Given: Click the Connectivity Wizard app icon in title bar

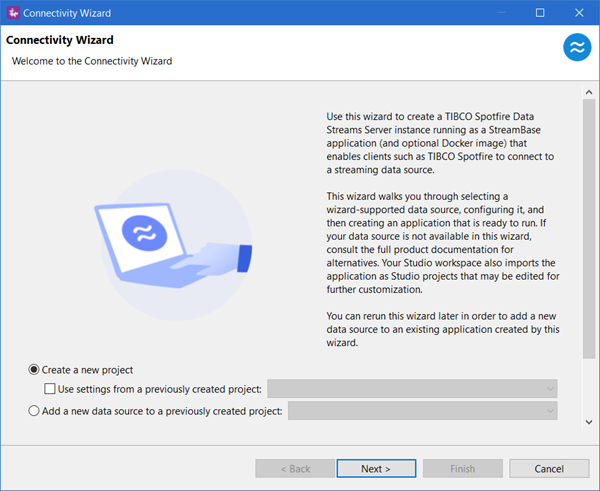Looking at the screenshot, I should [14, 13].
